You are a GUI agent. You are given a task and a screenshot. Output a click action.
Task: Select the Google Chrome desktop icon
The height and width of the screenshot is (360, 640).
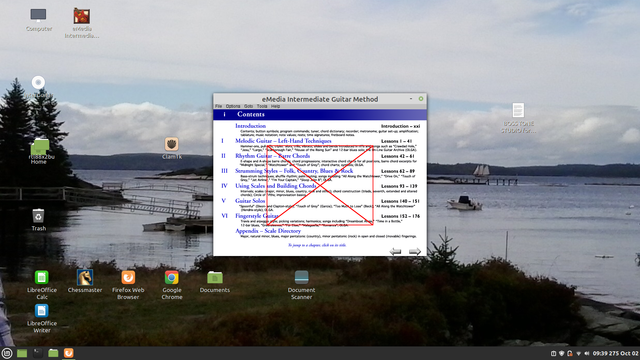click(x=171, y=284)
